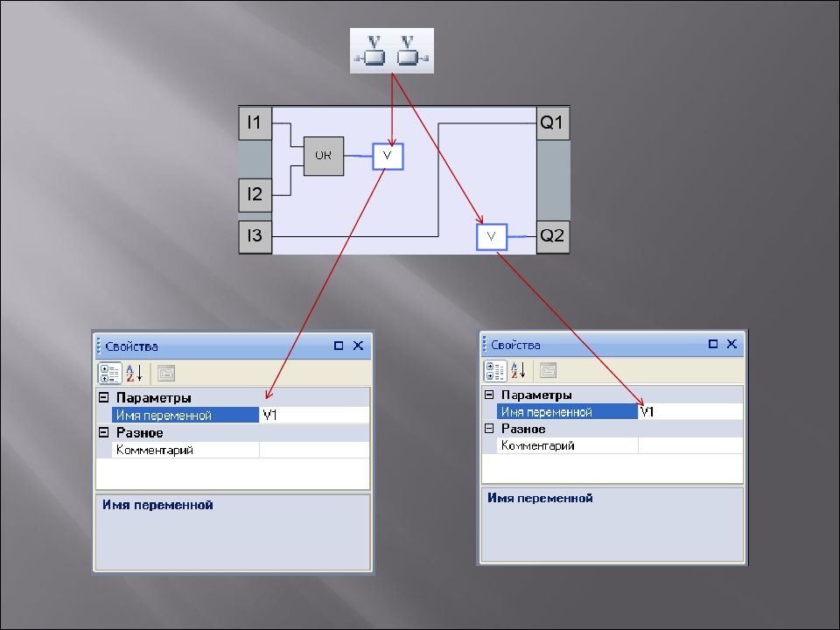Click output terminal Q2
The image size is (840, 630).
tap(553, 236)
